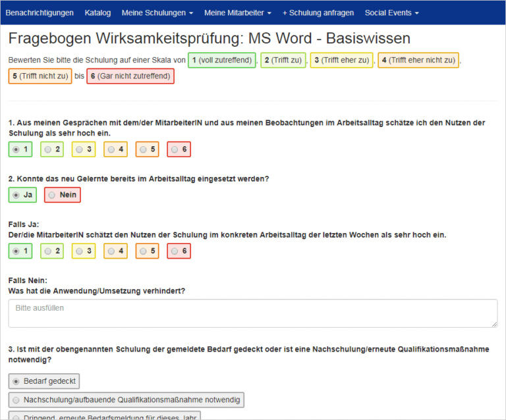Expand the Social Events dropdown menu

(391, 13)
